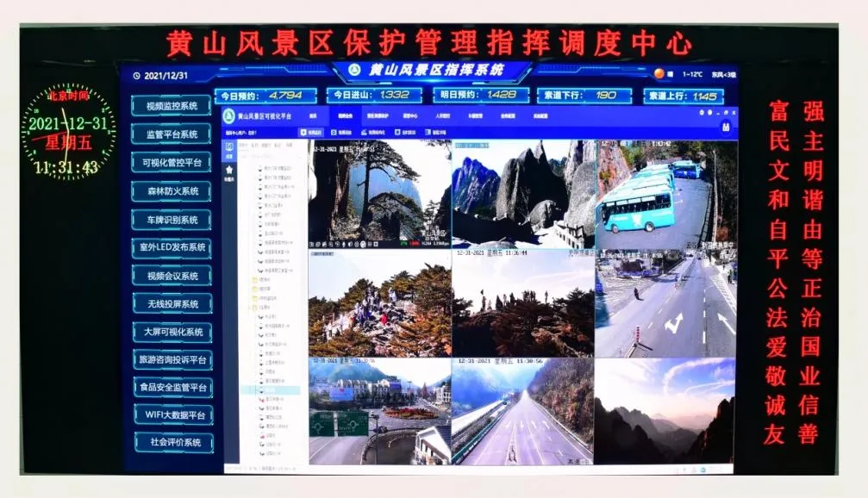Click the 黄山风景区可视化平台 title text

(x=264, y=116)
